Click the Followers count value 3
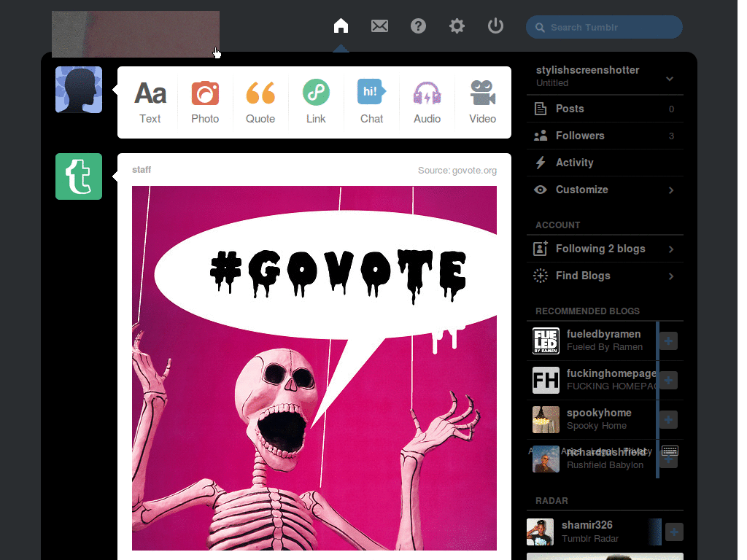 (671, 136)
